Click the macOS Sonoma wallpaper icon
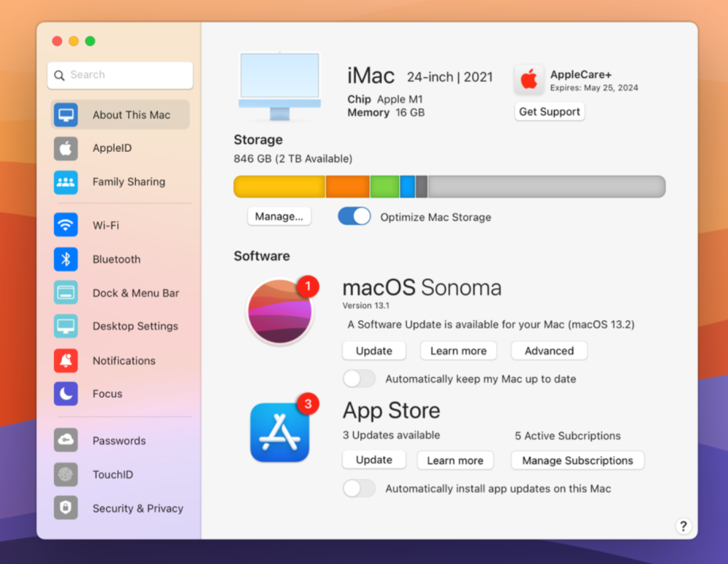 (x=280, y=311)
